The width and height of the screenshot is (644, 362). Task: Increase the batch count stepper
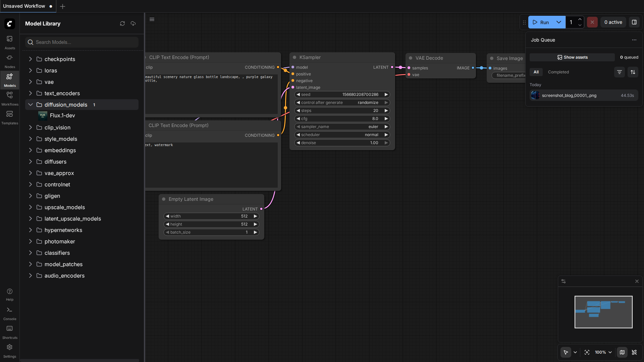coord(580,19)
